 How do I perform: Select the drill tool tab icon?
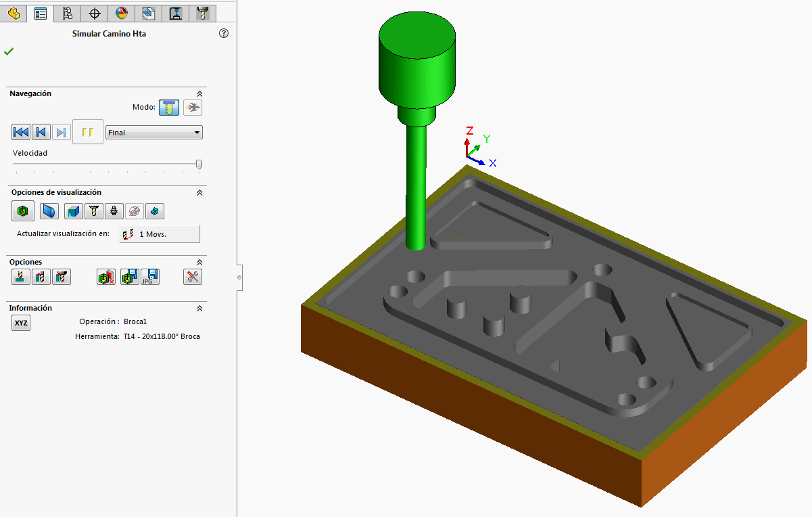(x=202, y=13)
